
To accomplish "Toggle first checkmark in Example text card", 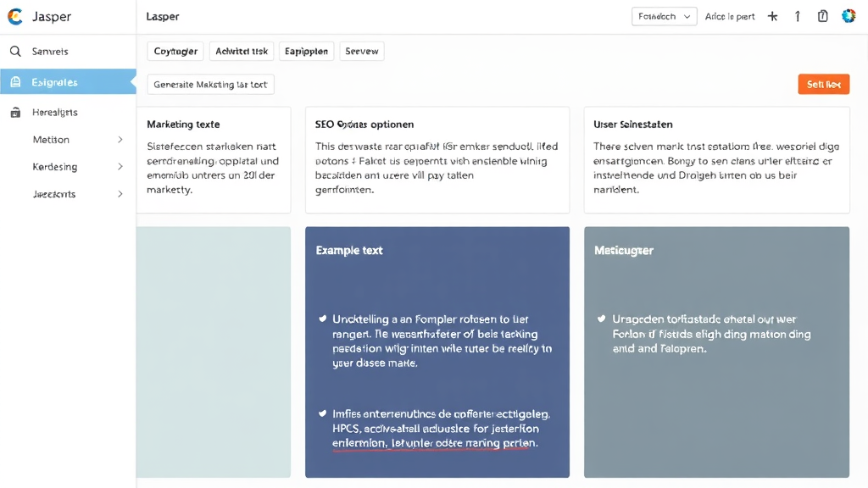I will point(322,319).
